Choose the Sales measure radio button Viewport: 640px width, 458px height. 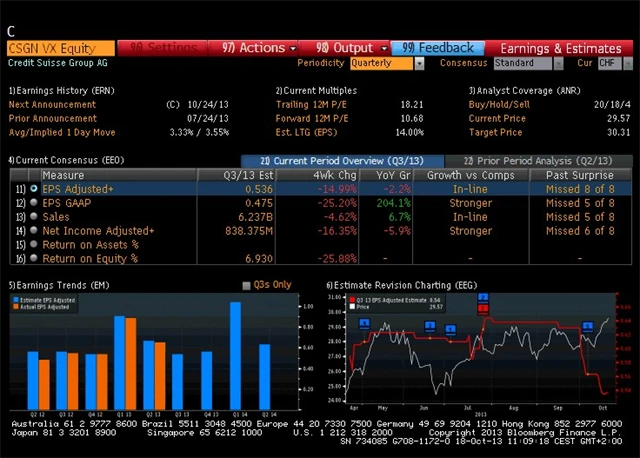[x=34, y=217]
